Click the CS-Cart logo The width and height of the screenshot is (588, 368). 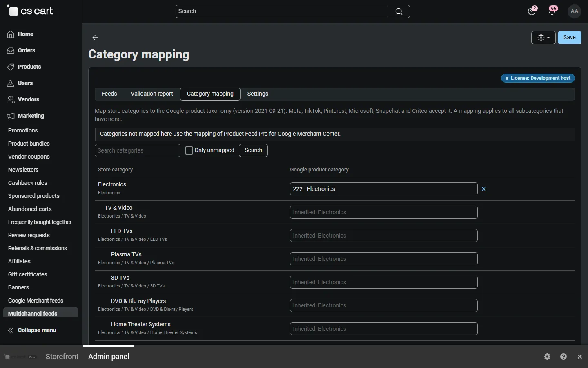click(x=30, y=11)
